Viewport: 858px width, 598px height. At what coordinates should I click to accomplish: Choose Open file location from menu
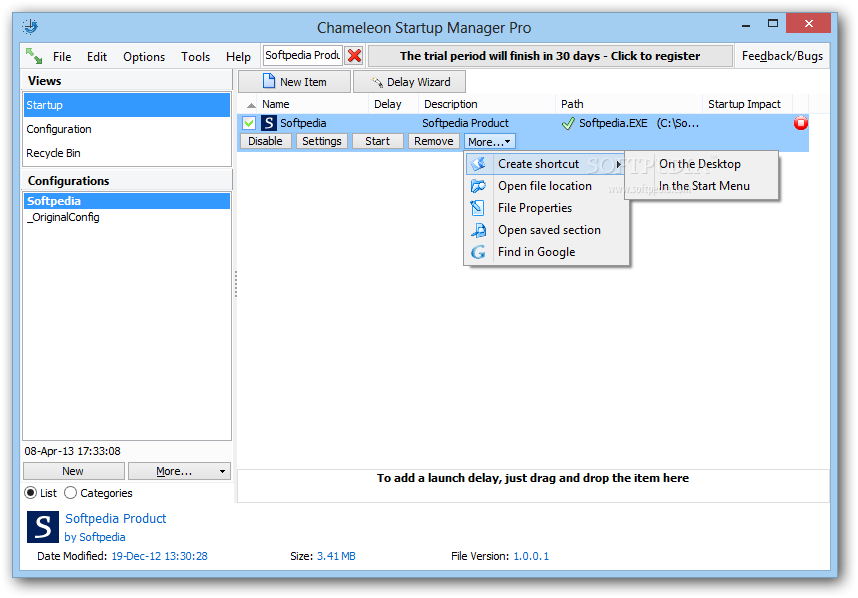[545, 186]
